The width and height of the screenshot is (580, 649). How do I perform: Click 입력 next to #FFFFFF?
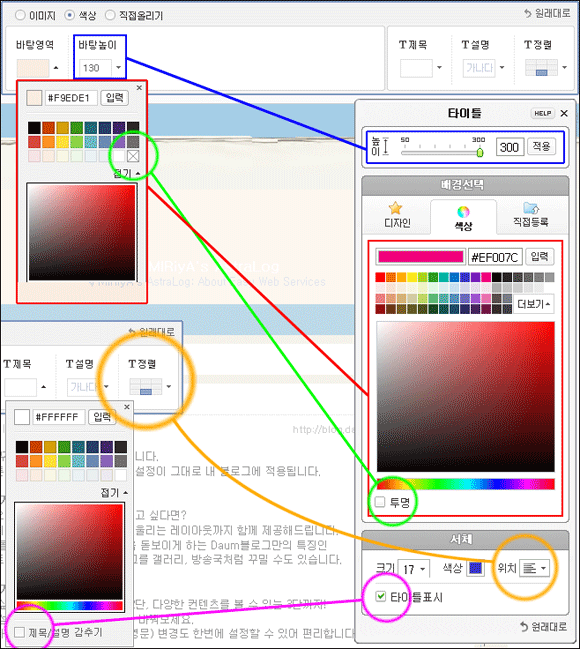102,417
